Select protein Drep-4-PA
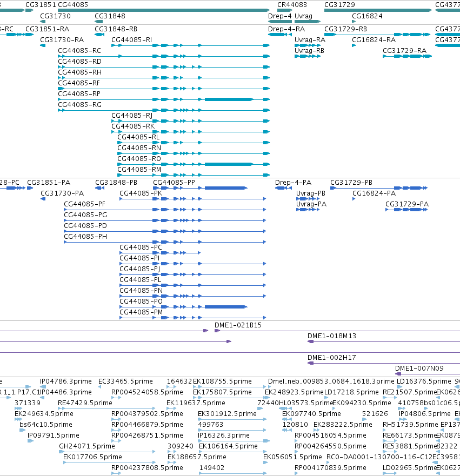 [294, 183]
